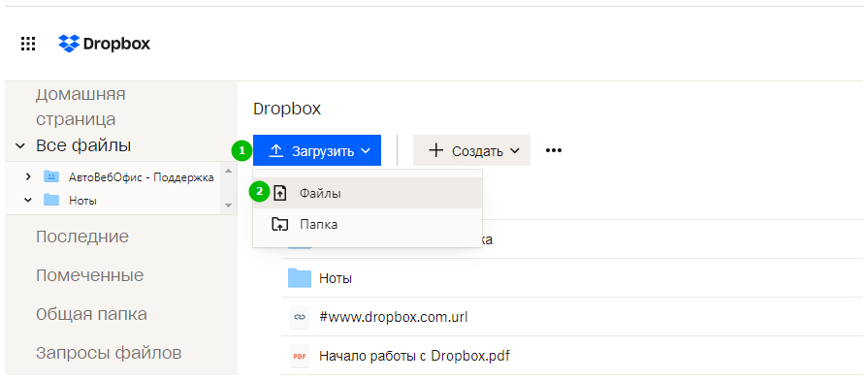Click the file upload icon next to Файлы
868x380 pixels.
(280, 193)
